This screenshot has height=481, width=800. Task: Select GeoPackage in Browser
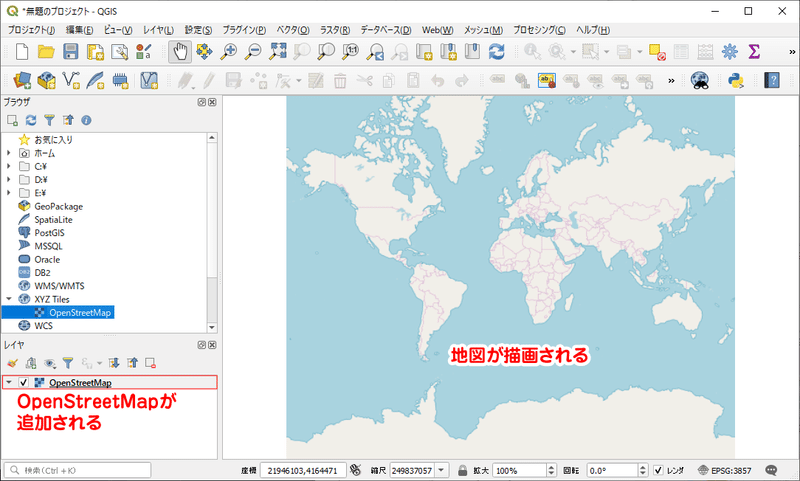click(58, 206)
